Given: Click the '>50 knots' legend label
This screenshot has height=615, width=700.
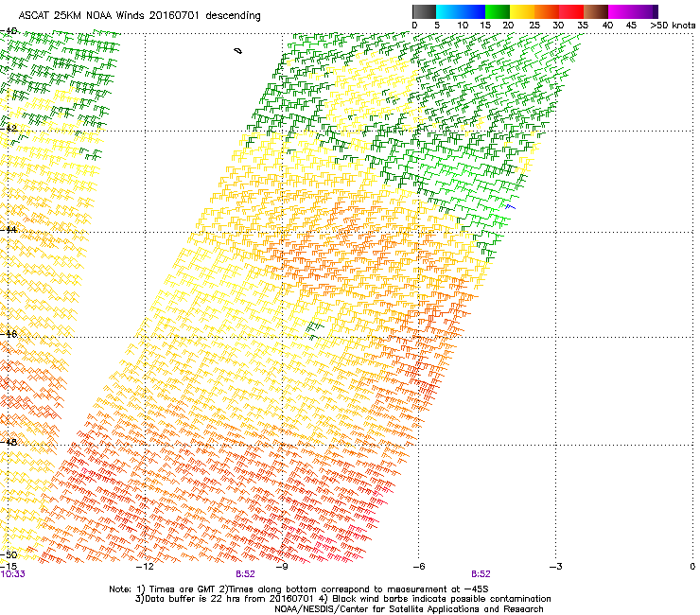Looking at the screenshot, I should point(673,26).
